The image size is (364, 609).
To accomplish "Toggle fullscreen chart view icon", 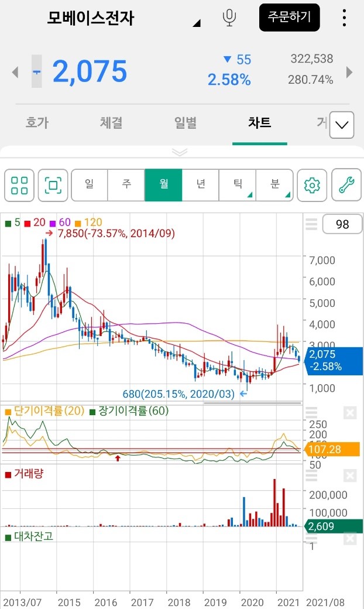I will [53, 185].
